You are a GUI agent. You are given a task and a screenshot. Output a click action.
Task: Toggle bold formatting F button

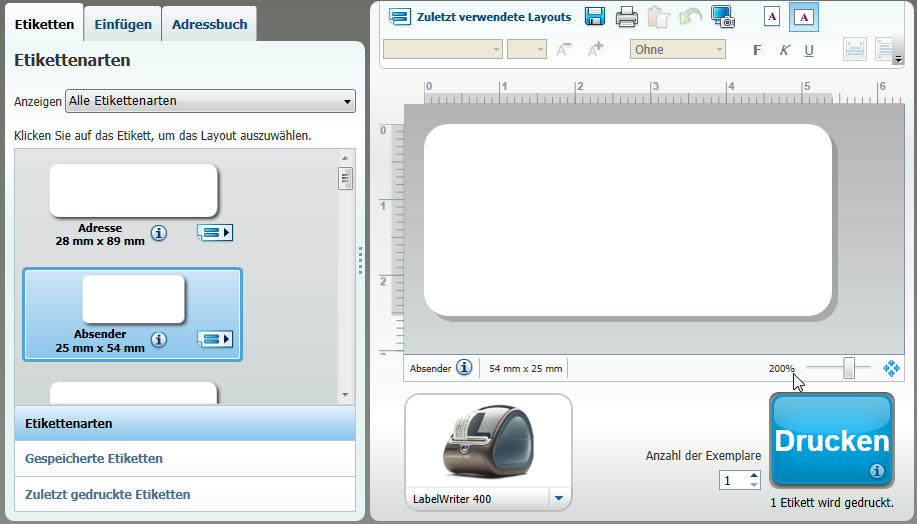point(757,50)
